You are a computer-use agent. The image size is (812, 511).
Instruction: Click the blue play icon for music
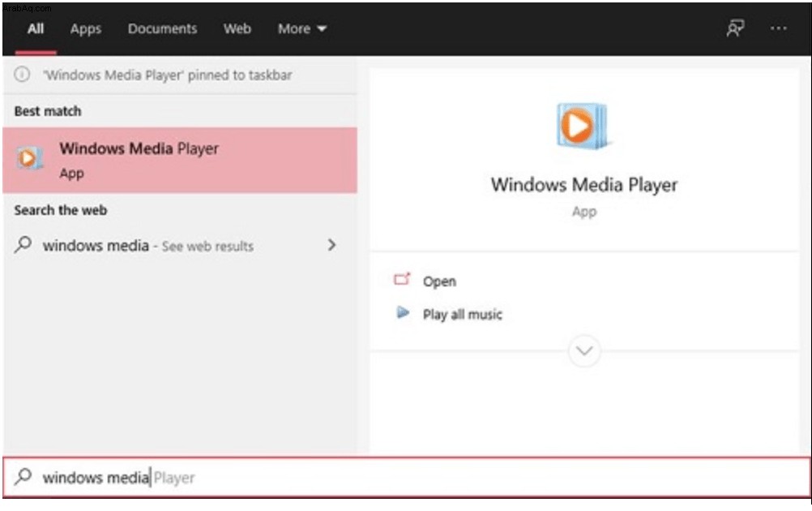point(403,312)
